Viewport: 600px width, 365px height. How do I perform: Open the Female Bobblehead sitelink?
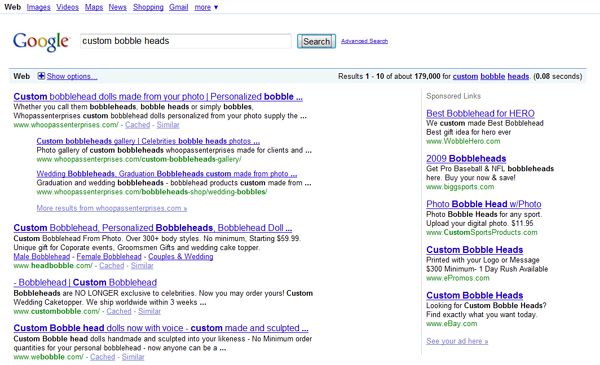tap(109, 256)
